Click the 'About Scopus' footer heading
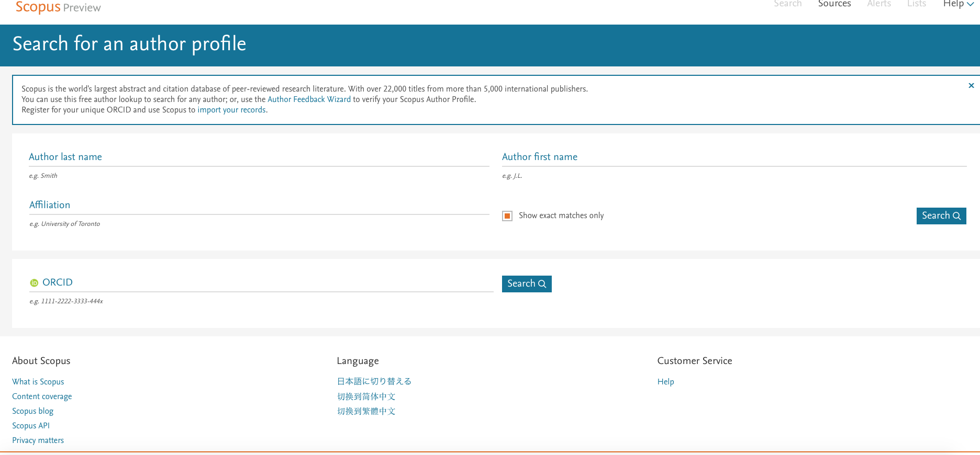Image resolution: width=980 pixels, height=455 pixels. click(x=41, y=361)
